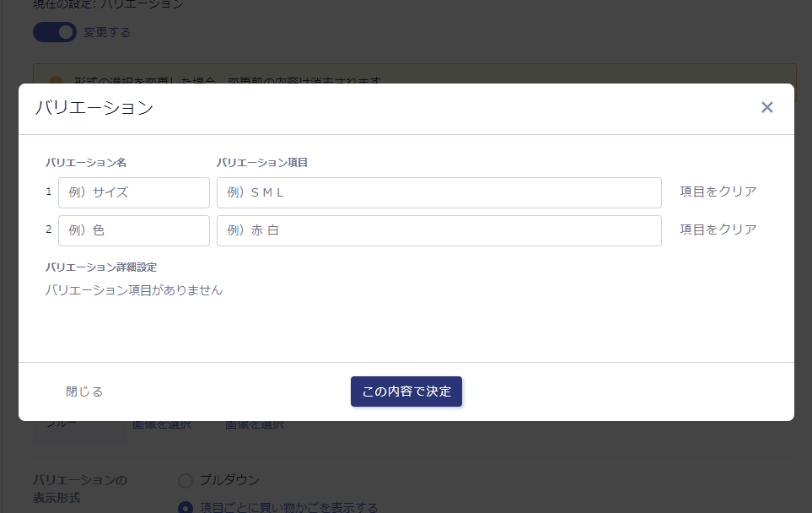Image resolution: width=812 pixels, height=513 pixels.
Task: Clear items for variation row 1
Action: point(718,192)
